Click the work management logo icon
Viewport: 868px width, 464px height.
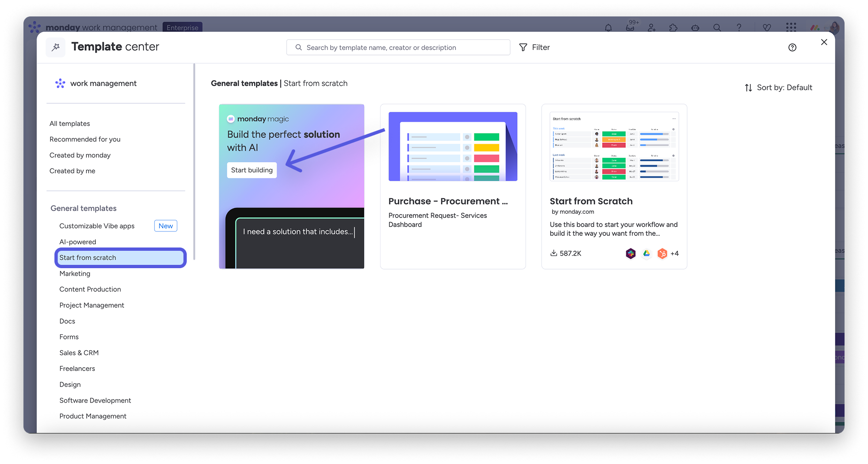tap(60, 84)
